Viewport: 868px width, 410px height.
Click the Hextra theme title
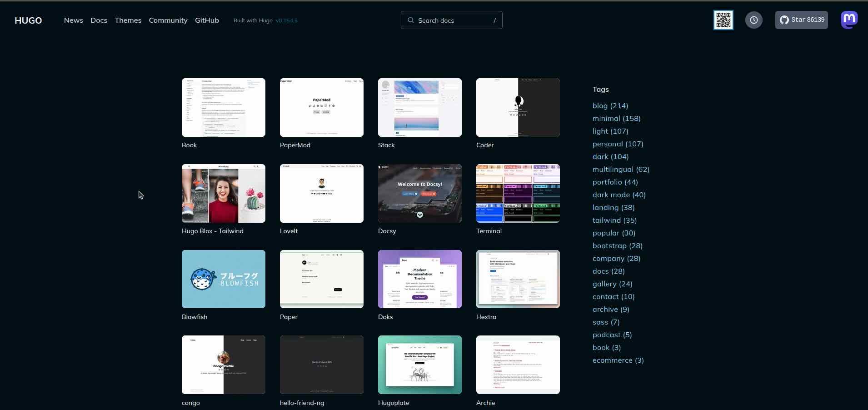coord(486,317)
